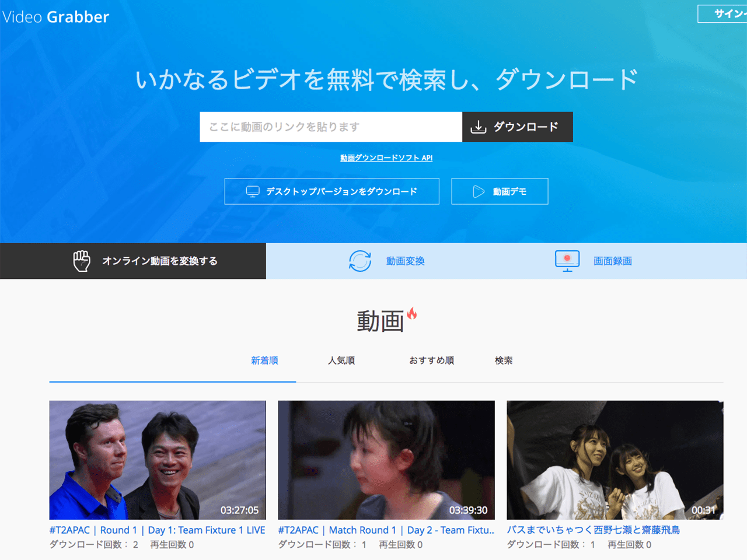Click the 動画デモ button
The width and height of the screenshot is (747, 560).
tap(500, 191)
